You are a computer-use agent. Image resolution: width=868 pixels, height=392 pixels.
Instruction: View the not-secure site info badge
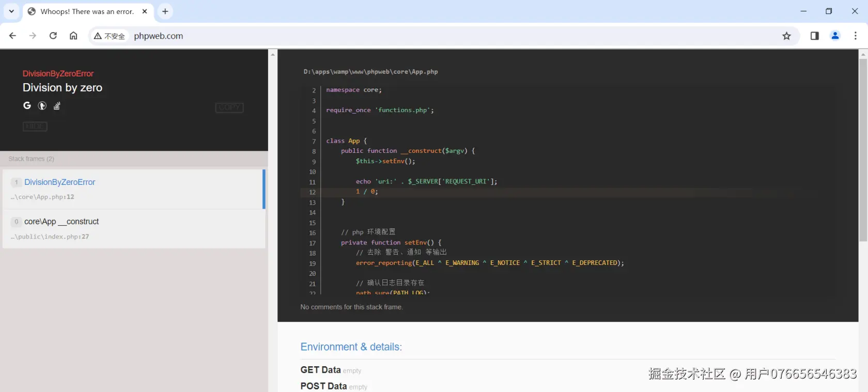[110, 36]
